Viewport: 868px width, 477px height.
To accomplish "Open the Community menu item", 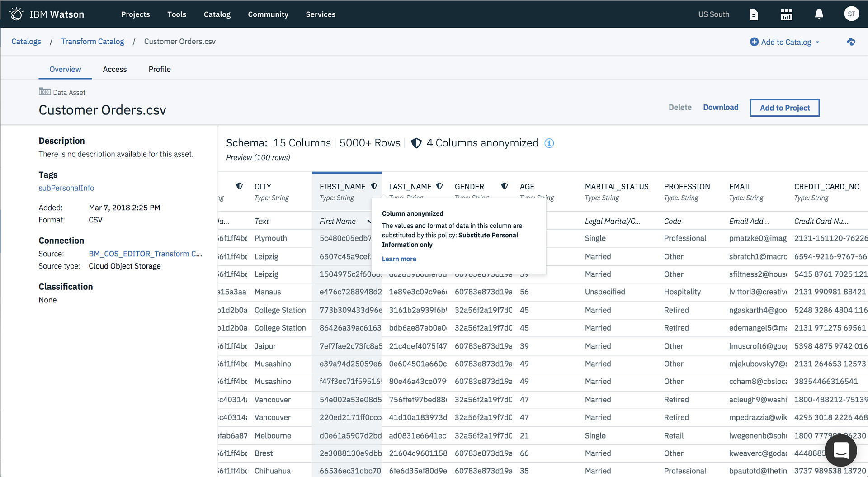I will (268, 14).
